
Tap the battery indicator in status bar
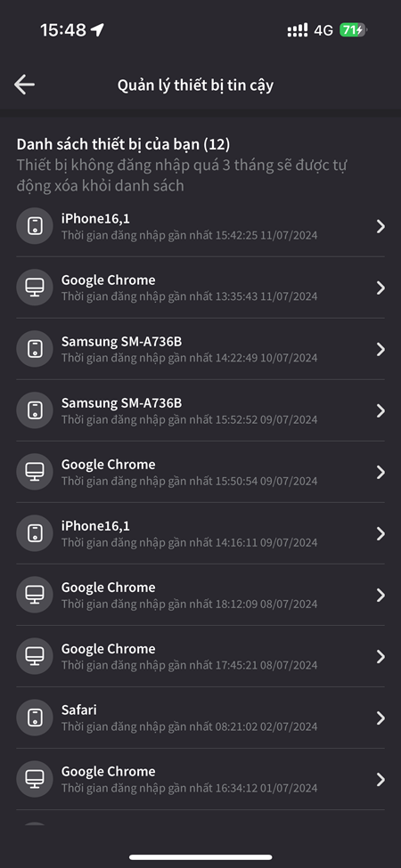354,30
